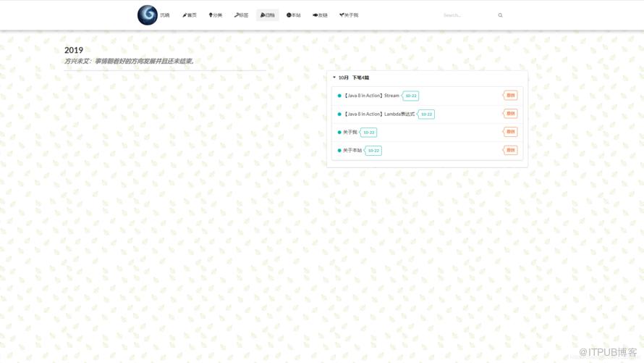
Task: Open the 分类 categories menu item
Action: point(215,15)
